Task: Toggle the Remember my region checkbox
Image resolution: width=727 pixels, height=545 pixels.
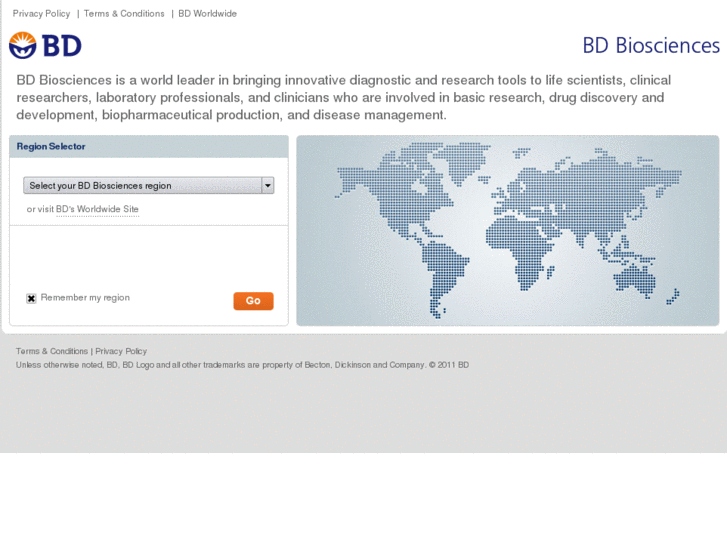Action: point(31,298)
